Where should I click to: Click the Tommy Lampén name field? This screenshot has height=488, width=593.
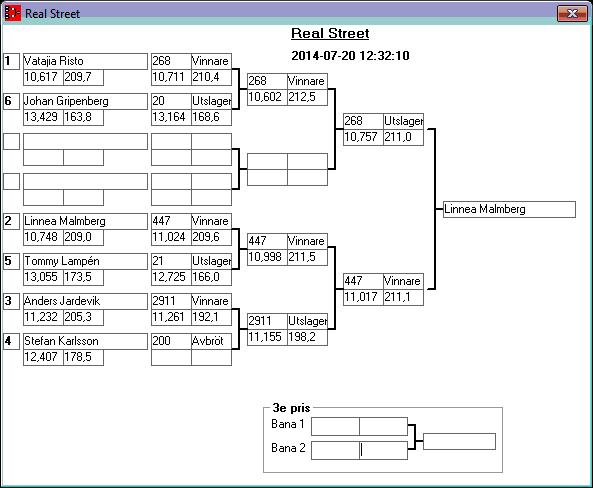(85, 261)
